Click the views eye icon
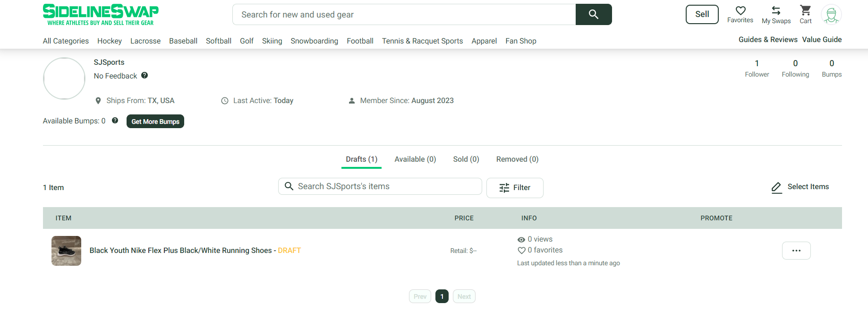868x322 pixels. coord(521,240)
